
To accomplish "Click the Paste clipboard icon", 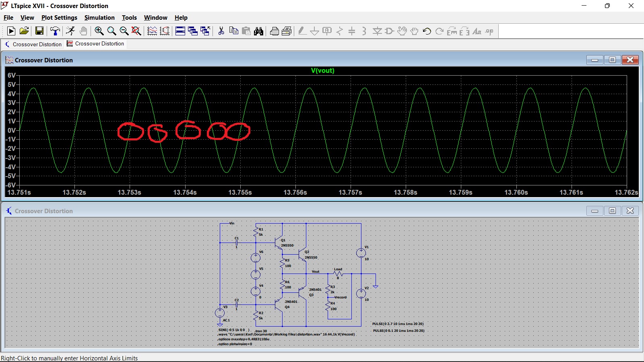I will click(x=246, y=31).
